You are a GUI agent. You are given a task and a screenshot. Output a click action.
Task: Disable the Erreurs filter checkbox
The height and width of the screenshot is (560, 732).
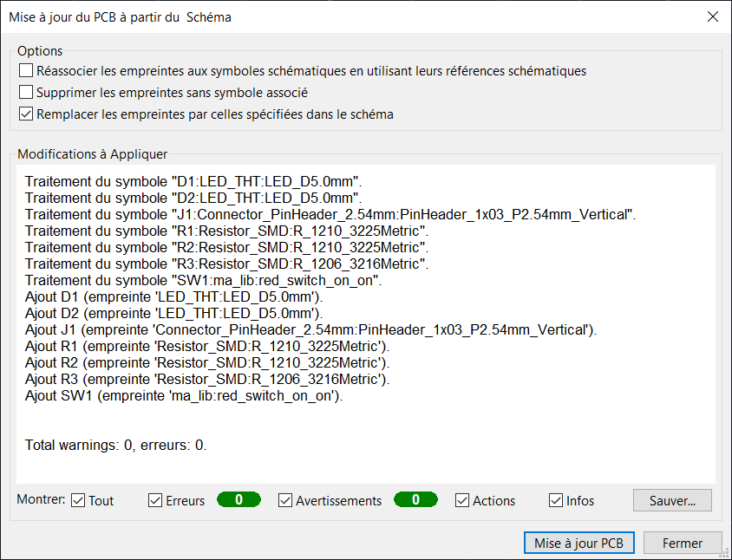pos(156,500)
